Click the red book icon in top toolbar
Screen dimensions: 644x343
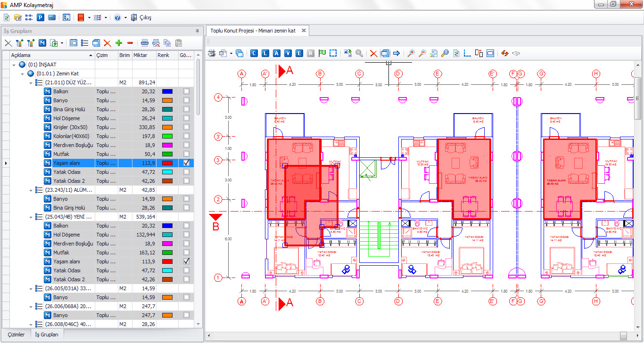(x=80, y=17)
